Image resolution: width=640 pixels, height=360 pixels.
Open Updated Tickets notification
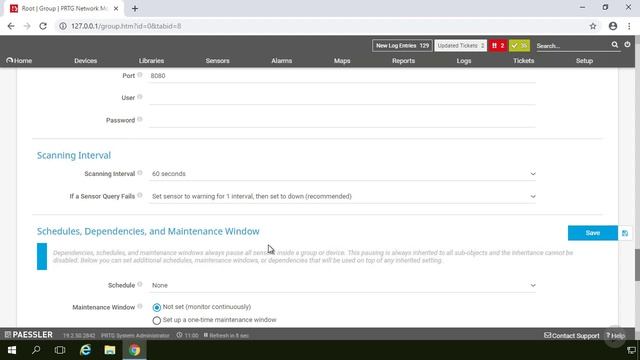(x=460, y=45)
